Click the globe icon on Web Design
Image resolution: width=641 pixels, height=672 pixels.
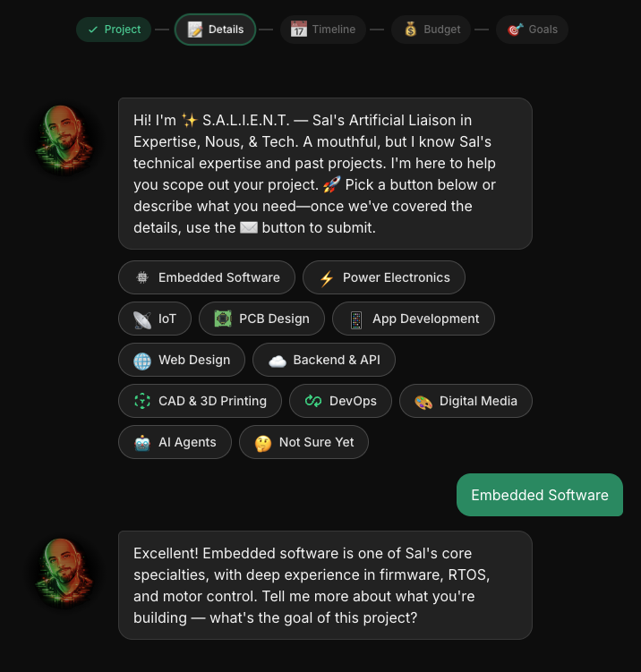142,361
